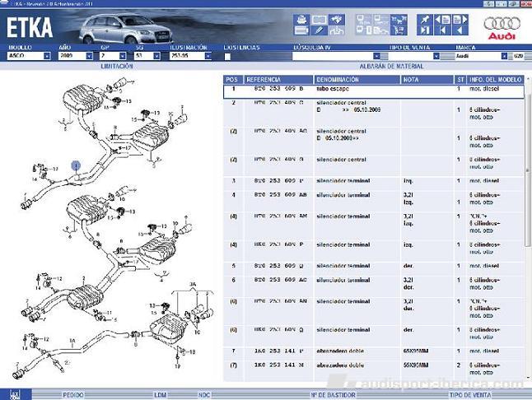
Task: Click the plain left arrow back icon
Action: (460, 30)
